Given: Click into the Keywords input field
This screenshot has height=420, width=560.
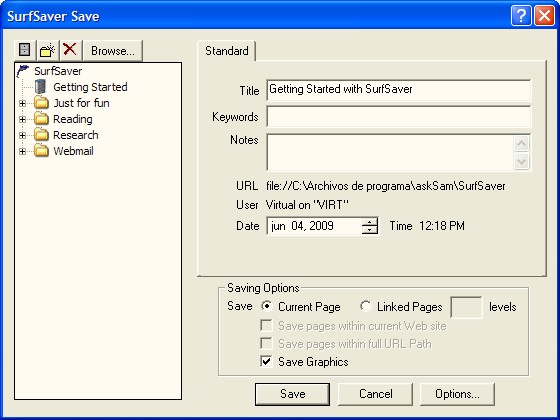Looking at the screenshot, I should (x=399, y=116).
